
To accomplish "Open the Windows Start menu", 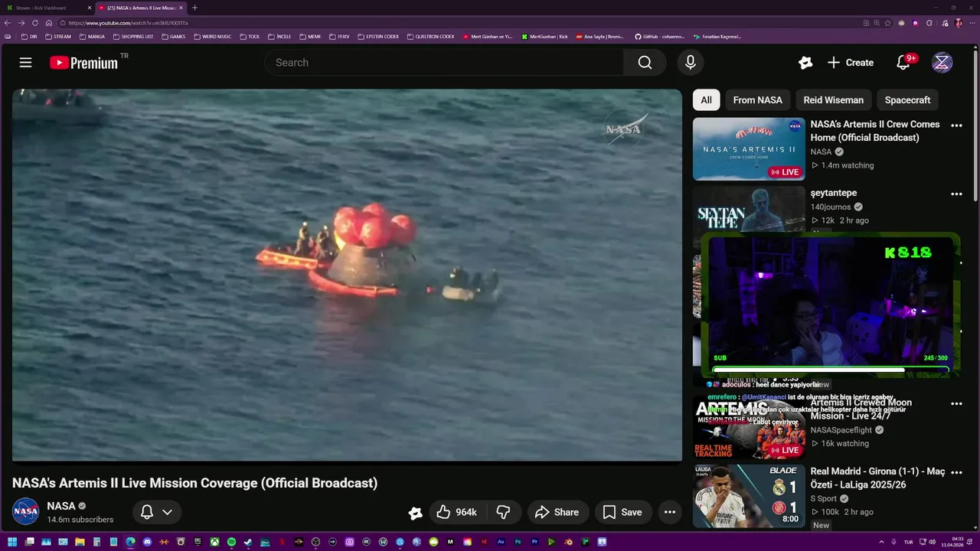I will tap(12, 543).
